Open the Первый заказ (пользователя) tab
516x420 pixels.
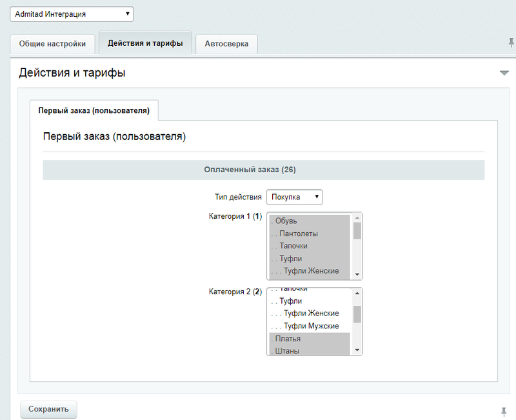pyautogui.click(x=94, y=110)
